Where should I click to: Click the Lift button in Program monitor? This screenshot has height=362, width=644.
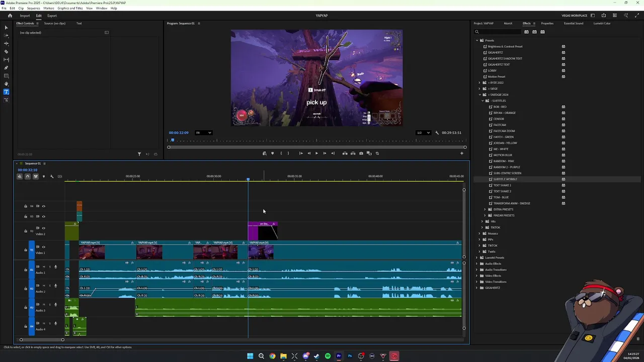345,153
